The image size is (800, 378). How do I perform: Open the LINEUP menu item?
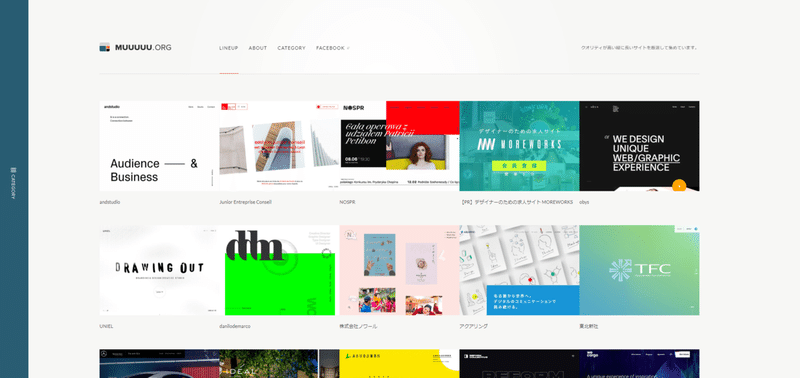[229, 48]
